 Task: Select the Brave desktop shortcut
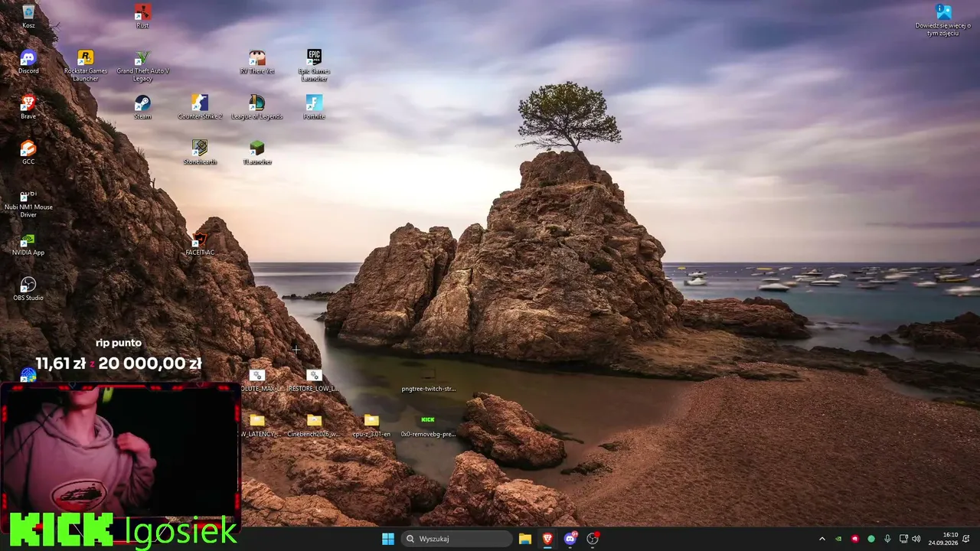pos(28,107)
